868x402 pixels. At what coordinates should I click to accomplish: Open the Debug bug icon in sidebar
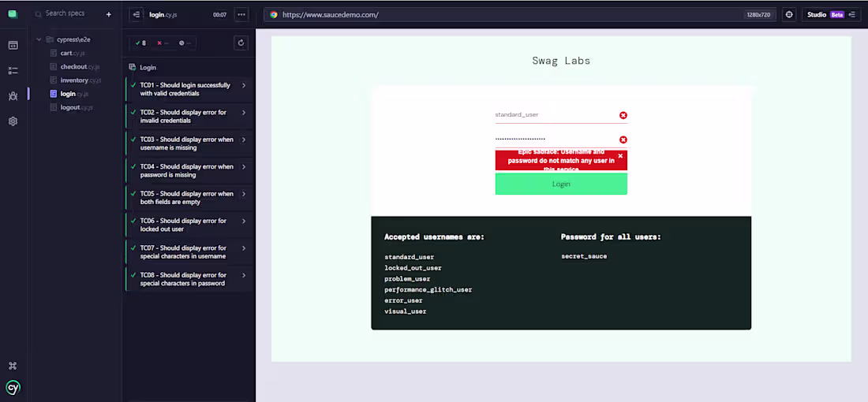(x=13, y=96)
